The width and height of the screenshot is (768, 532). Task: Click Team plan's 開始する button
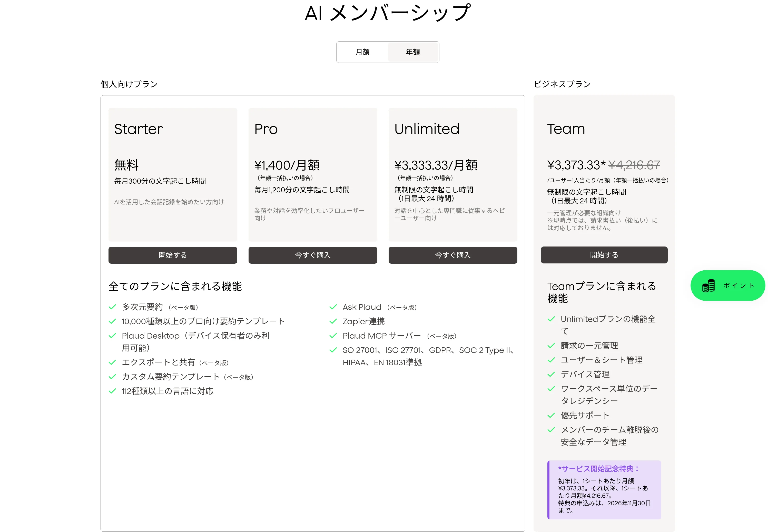[x=604, y=255]
